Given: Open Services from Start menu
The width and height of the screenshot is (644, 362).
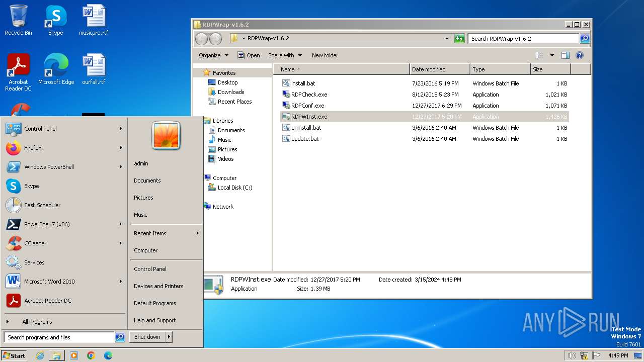Looking at the screenshot, I should 64,262.
